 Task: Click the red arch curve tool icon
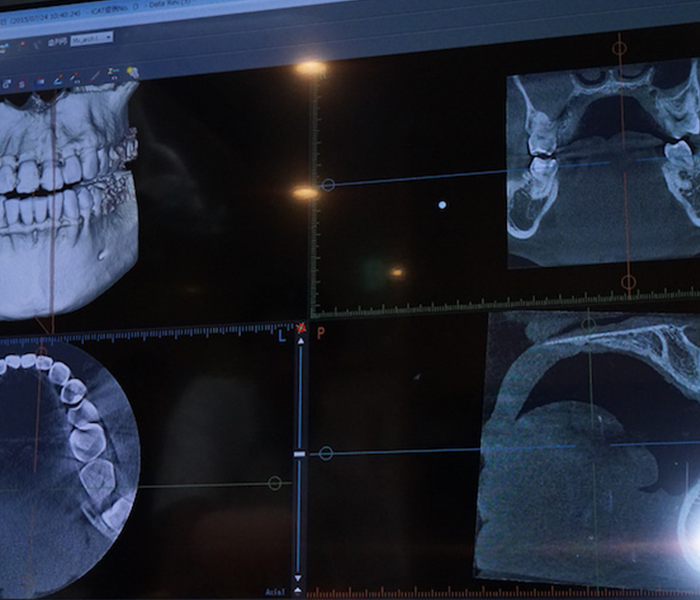tap(21, 83)
